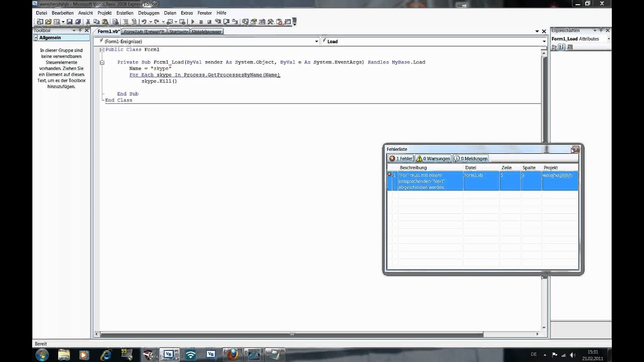Click the Copy toolbar icon

pyautogui.click(x=96, y=22)
